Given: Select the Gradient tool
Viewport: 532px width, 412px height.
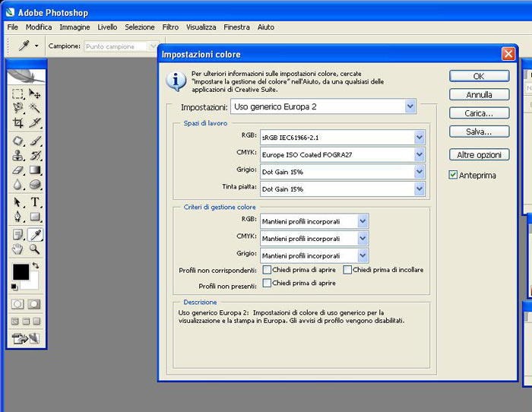Looking at the screenshot, I should 35,170.
